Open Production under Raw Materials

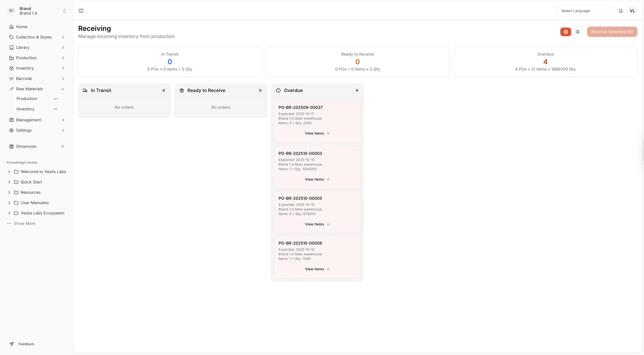pos(27,99)
